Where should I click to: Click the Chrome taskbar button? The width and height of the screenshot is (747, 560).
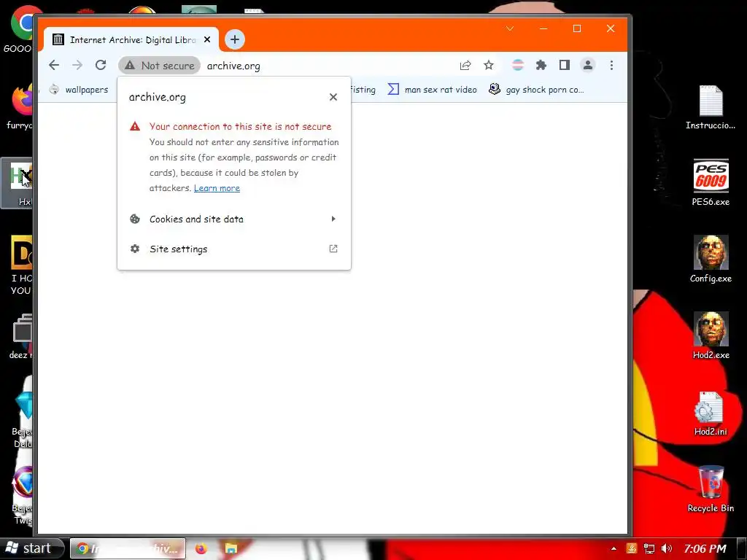click(128, 548)
